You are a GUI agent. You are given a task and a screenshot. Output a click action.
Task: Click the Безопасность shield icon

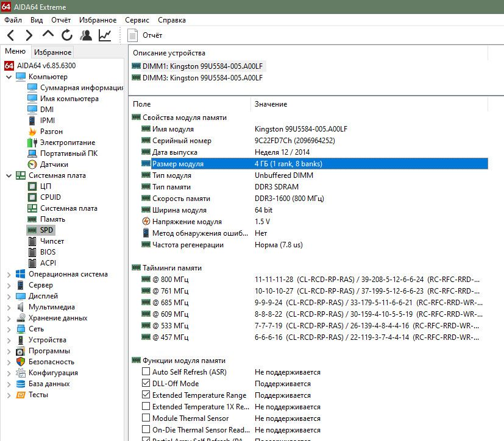(x=21, y=362)
